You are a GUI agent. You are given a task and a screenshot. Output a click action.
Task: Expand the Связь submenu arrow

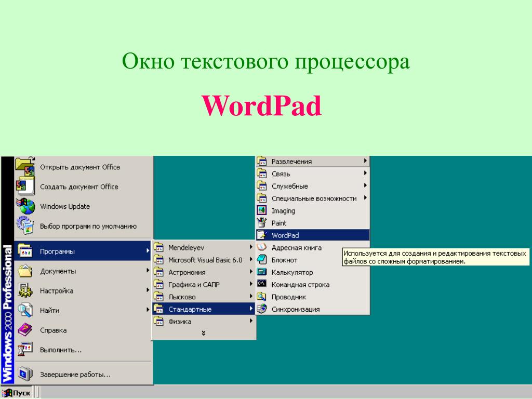click(x=365, y=174)
